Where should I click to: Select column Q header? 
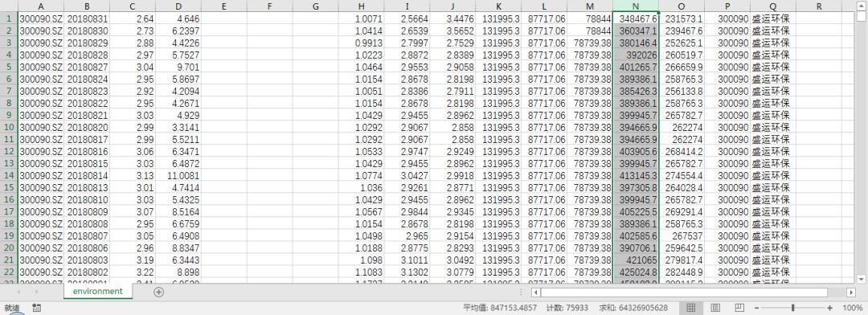(x=773, y=6)
